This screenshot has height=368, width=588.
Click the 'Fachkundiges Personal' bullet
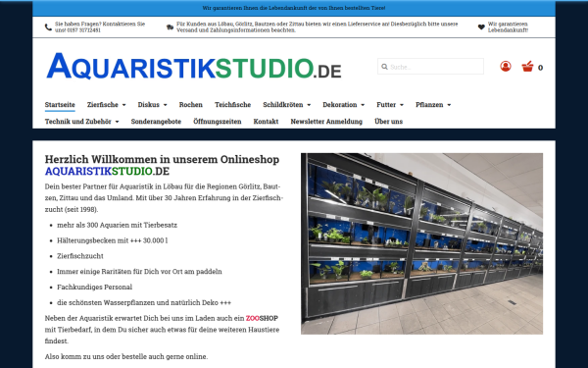point(94,287)
